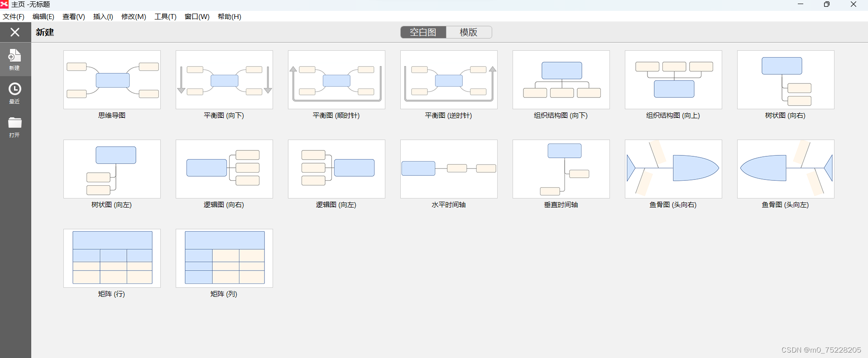Choose the 鱼骨图 (头向右) thumbnail
This screenshot has width=868, height=358.
[x=673, y=169]
